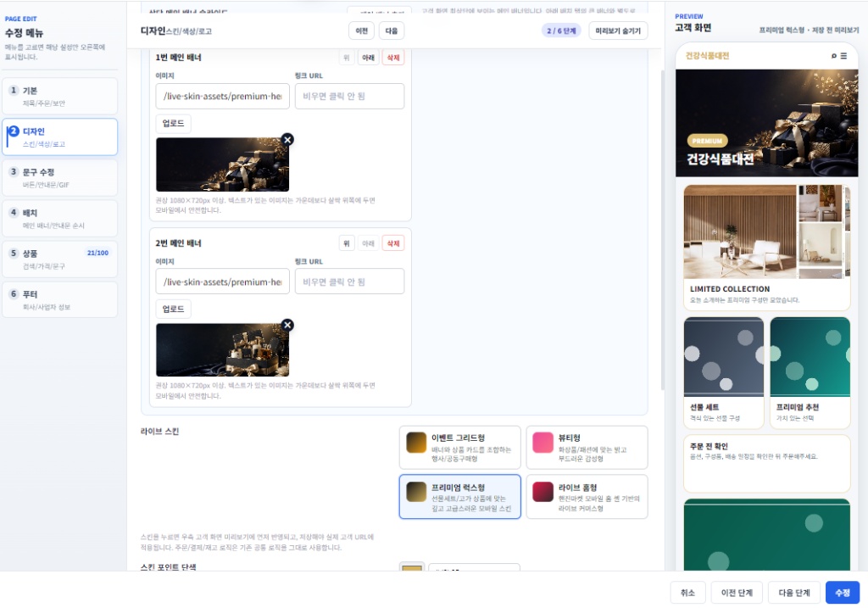868x608 pixels.
Task: Open the 문구 수정 menu step
Action: tap(60, 178)
